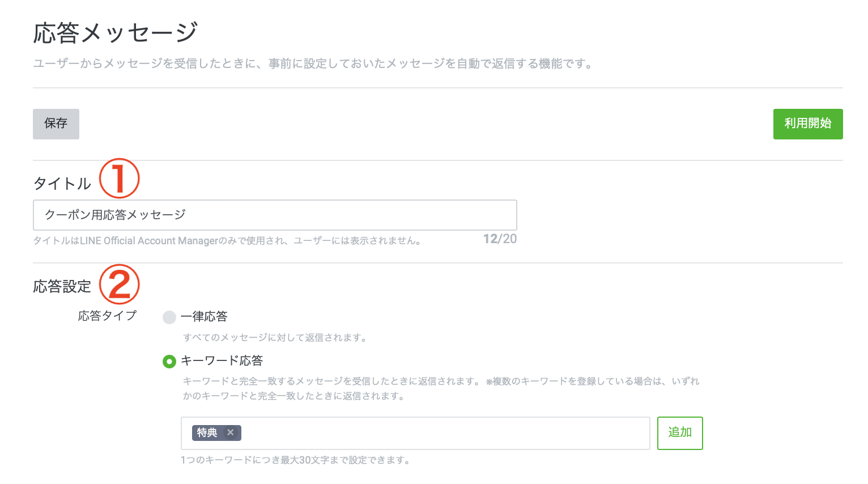Image resolution: width=868 pixels, height=484 pixels.
Task: Click into the keyword input box
Action: click(x=442, y=433)
